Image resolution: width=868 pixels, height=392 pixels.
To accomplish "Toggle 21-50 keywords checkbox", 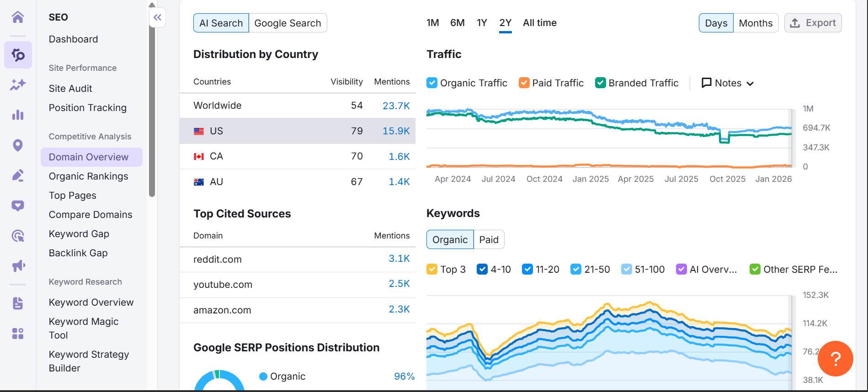I will 576,269.
